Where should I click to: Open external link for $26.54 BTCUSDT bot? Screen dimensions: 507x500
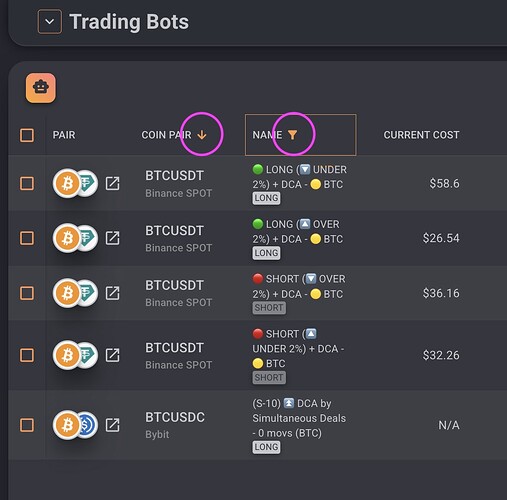[112, 238]
